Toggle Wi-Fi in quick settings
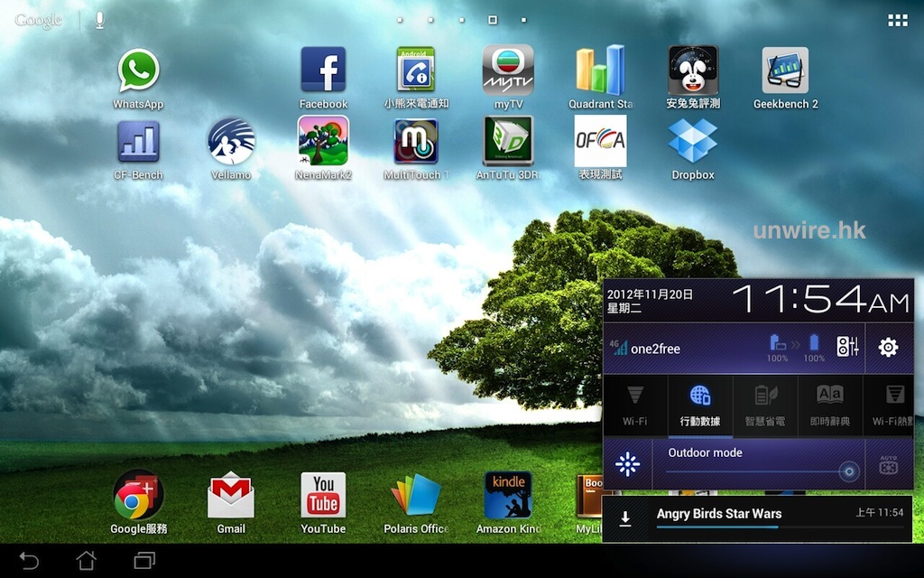 (x=635, y=405)
